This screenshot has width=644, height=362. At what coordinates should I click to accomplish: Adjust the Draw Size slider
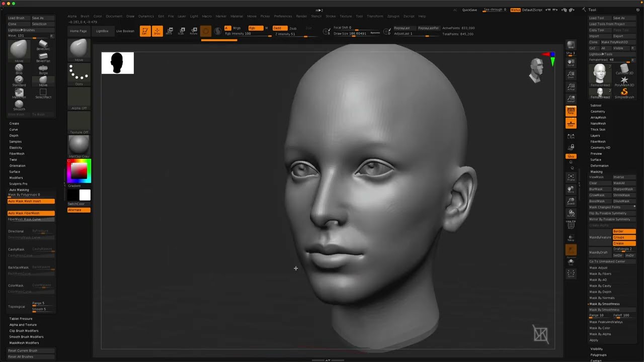pos(357,34)
